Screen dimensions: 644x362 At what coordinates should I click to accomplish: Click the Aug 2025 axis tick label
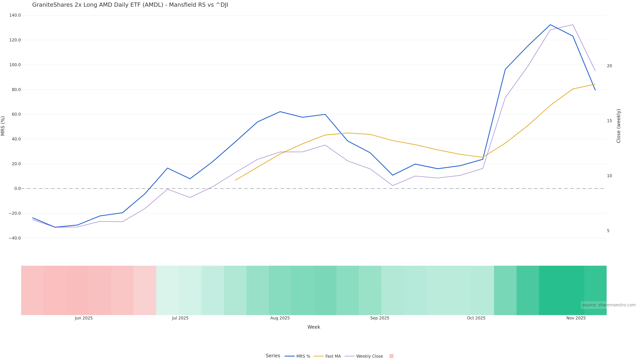pos(280,318)
